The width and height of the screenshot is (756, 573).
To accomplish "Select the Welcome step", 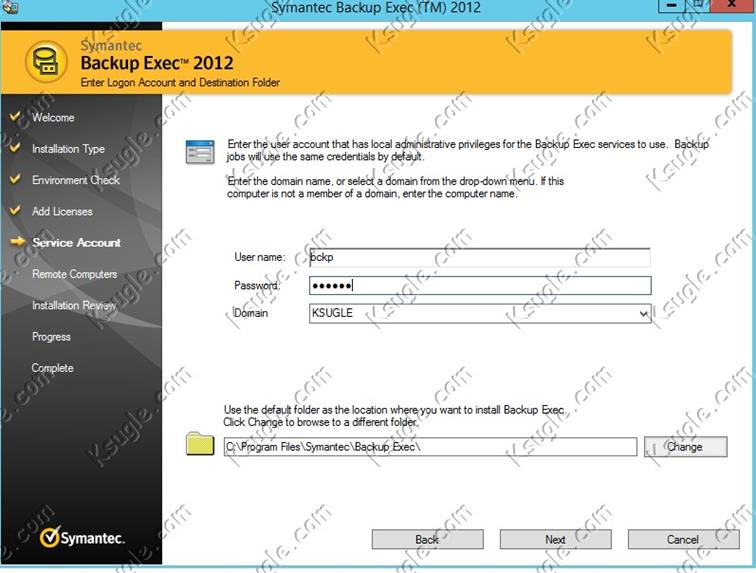I will click(x=53, y=117).
